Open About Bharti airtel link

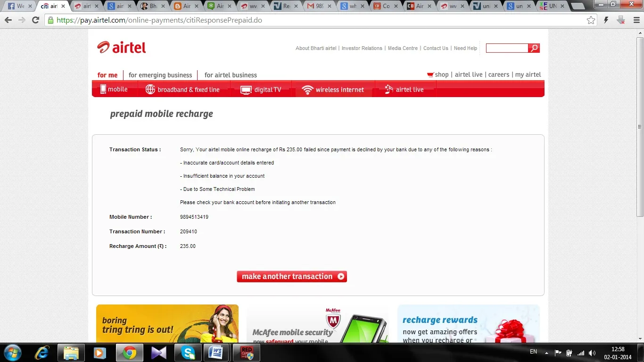(316, 48)
